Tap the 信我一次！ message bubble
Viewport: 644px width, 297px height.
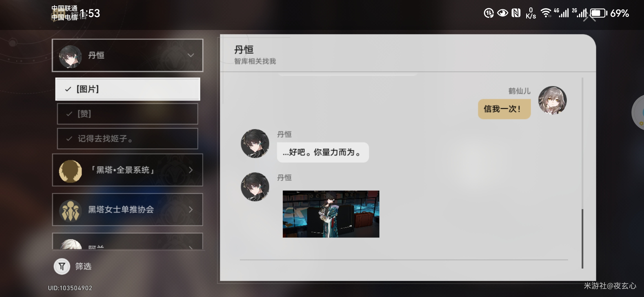[504, 109]
